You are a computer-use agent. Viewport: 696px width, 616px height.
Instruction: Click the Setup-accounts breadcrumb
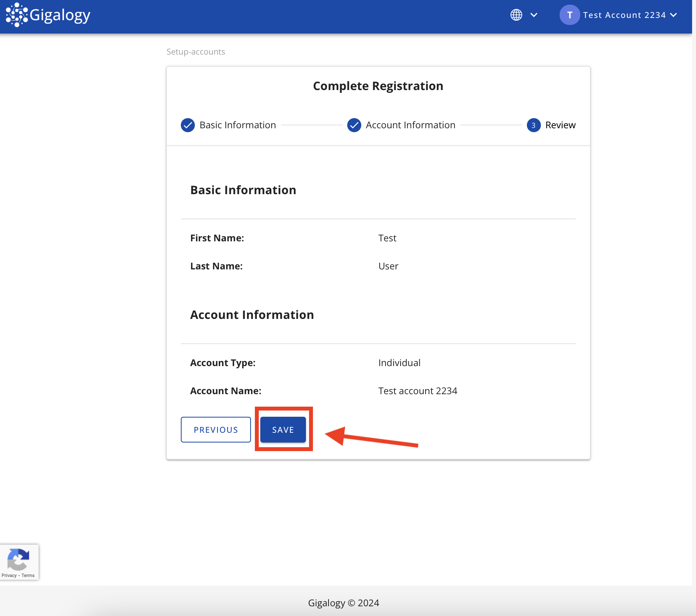tap(196, 52)
